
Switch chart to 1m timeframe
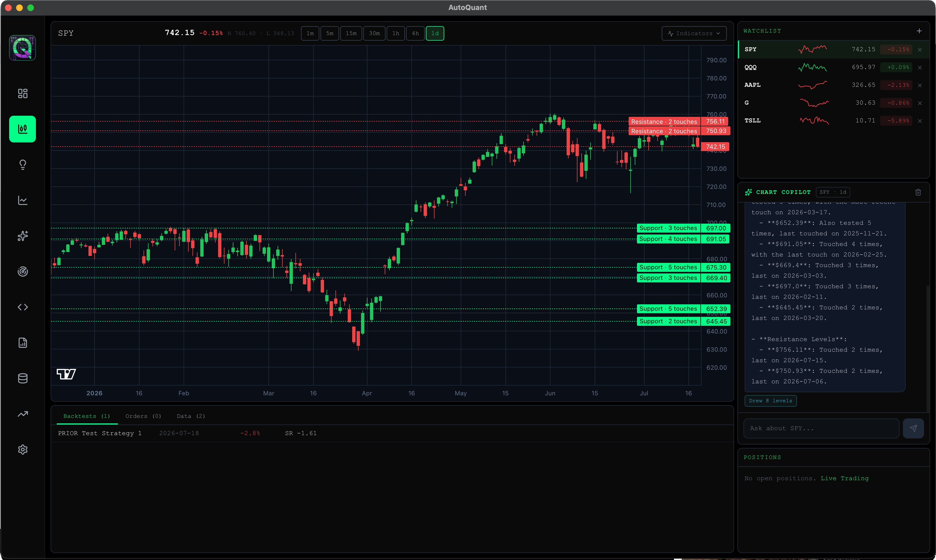tap(310, 33)
